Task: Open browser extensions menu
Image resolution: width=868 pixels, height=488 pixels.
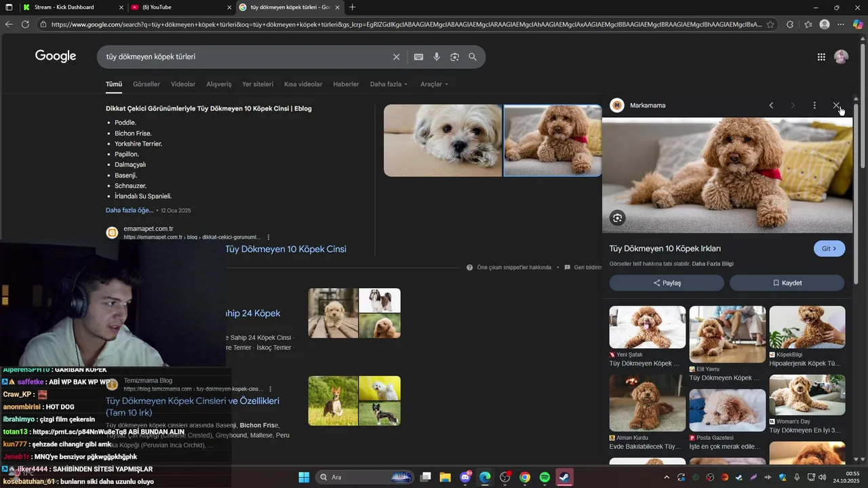Action: [x=790, y=24]
